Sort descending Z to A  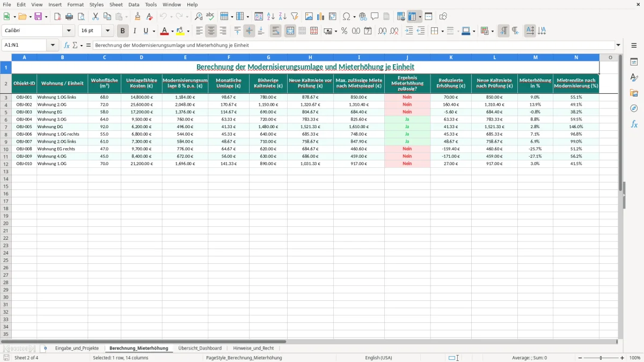point(283,17)
